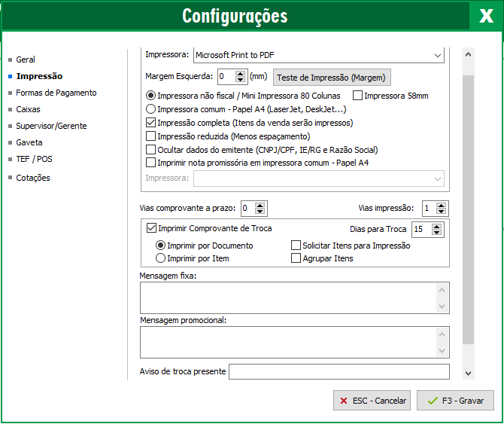Decrease Dias para Troca value
Image resolution: width=504 pixels, height=424 pixels.
coord(436,232)
